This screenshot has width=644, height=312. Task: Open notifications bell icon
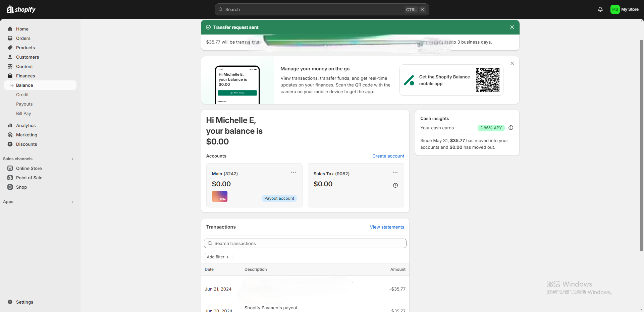pyautogui.click(x=600, y=9)
